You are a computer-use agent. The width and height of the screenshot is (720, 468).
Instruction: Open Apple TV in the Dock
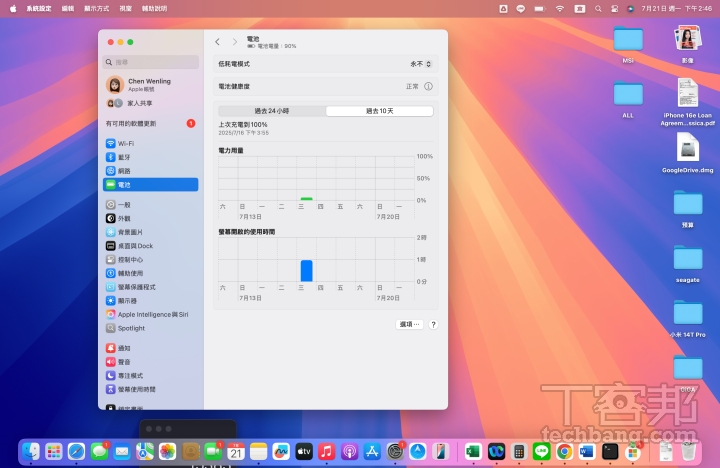click(x=304, y=452)
